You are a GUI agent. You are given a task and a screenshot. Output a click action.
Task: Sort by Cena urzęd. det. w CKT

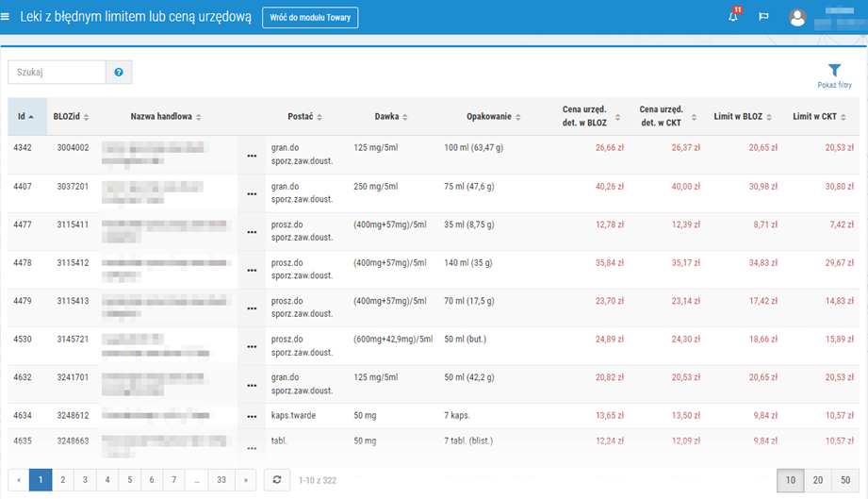click(x=667, y=116)
